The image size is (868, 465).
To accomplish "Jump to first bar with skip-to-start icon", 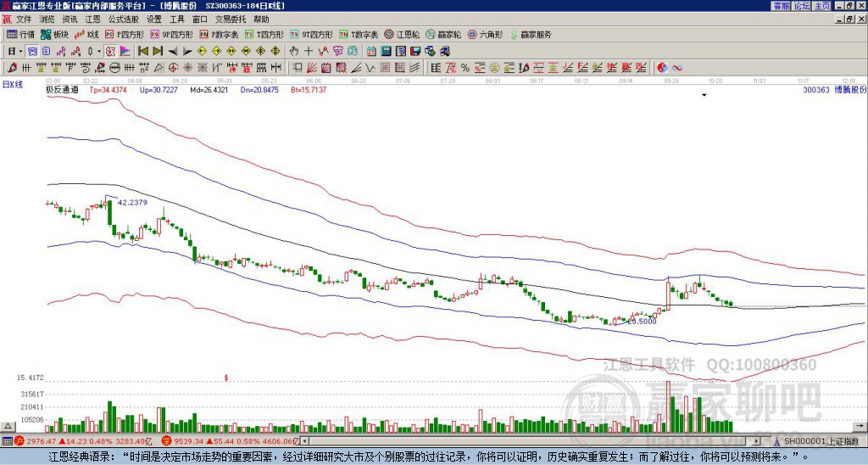I will [142, 52].
